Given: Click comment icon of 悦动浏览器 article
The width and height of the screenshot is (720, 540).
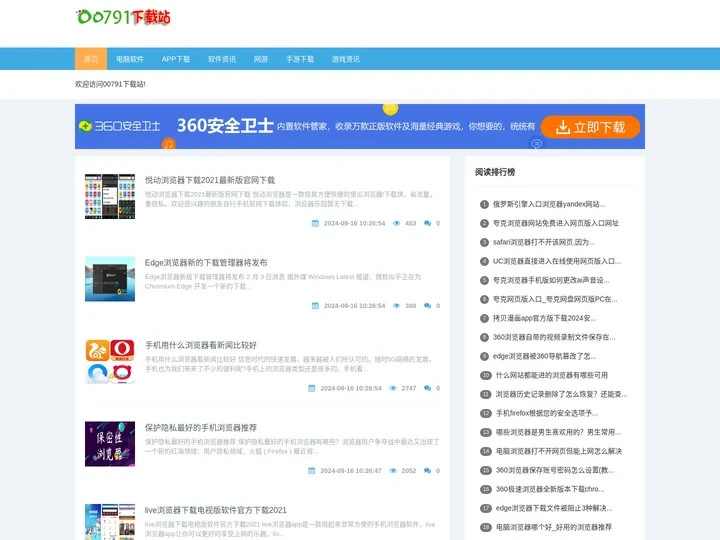Looking at the screenshot, I should (x=428, y=223).
